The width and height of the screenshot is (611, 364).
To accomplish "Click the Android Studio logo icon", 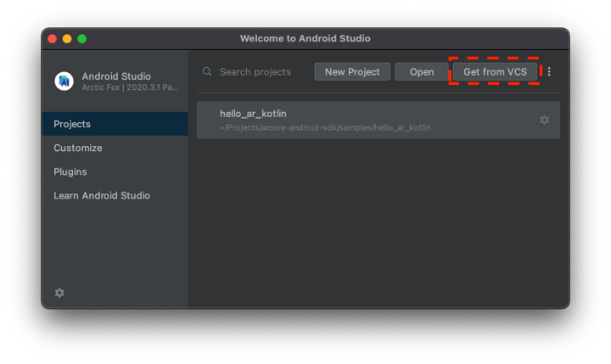I will pos(64,81).
